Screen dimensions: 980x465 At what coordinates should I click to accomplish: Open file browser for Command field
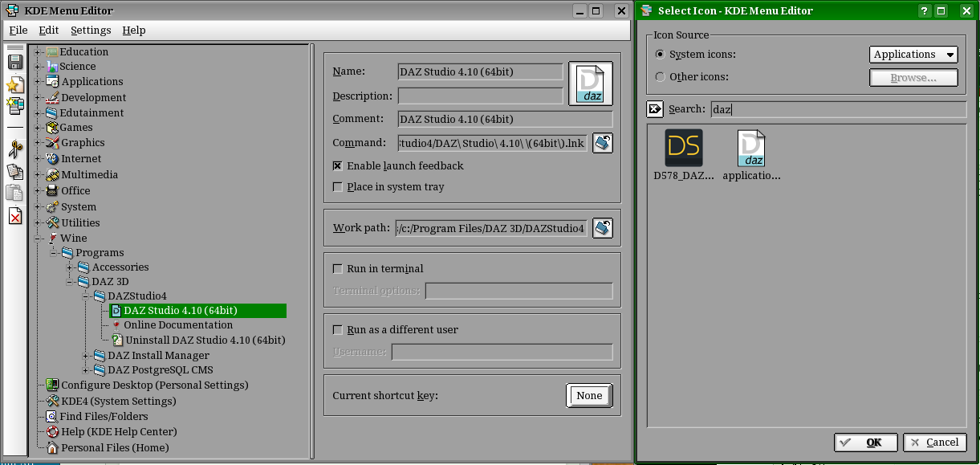click(603, 144)
